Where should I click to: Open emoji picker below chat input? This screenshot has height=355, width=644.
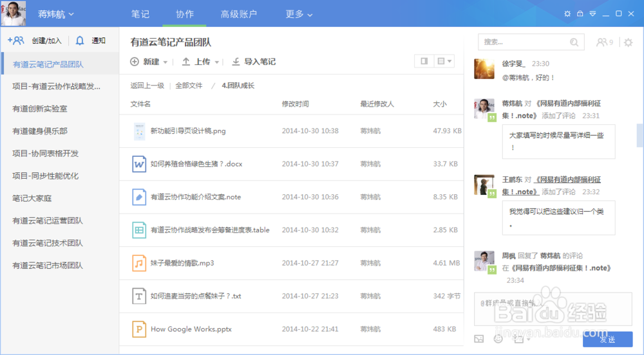(x=498, y=339)
